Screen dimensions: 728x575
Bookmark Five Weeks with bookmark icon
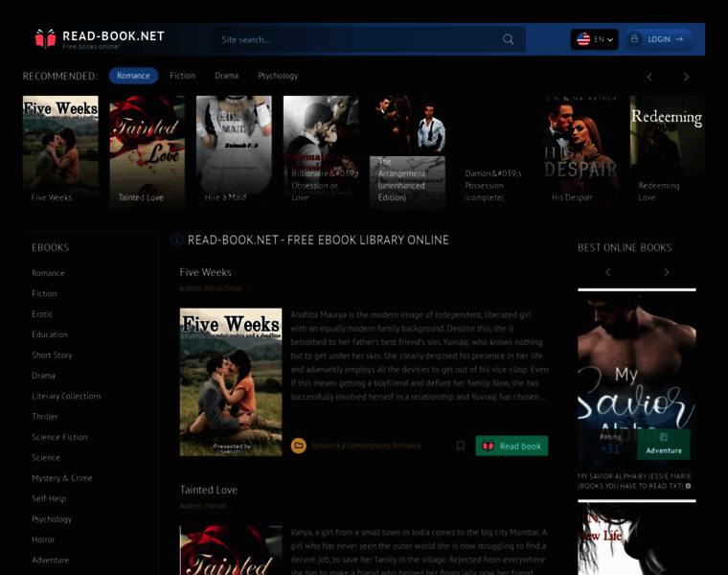click(461, 446)
